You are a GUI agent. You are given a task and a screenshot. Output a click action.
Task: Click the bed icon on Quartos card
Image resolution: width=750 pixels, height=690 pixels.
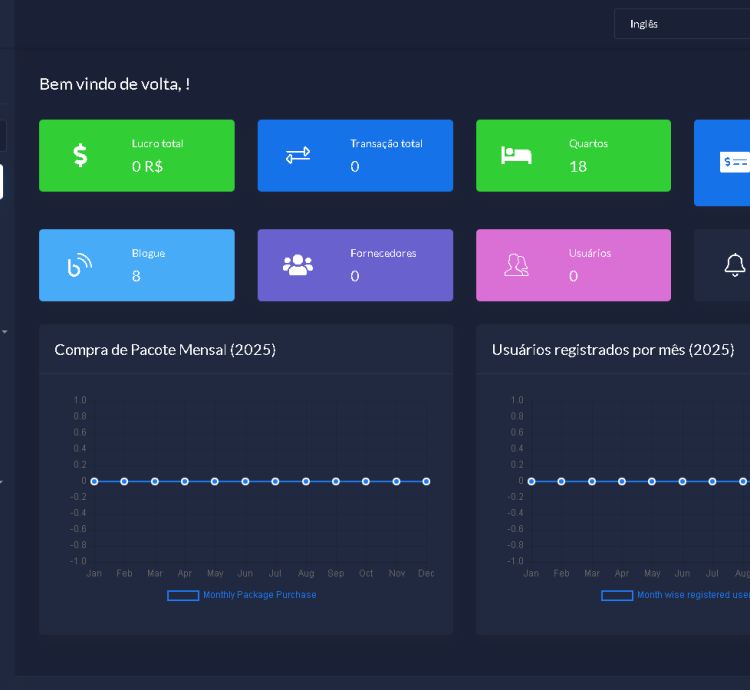516,155
